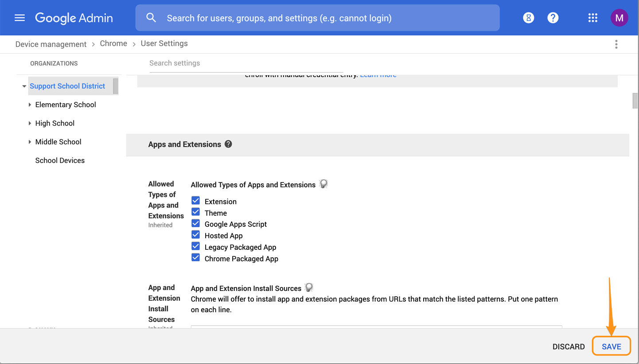Click lightbulb next to Allowed Types heading
Image resolution: width=639 pixels, height=364 pixels.
point(323,184)
